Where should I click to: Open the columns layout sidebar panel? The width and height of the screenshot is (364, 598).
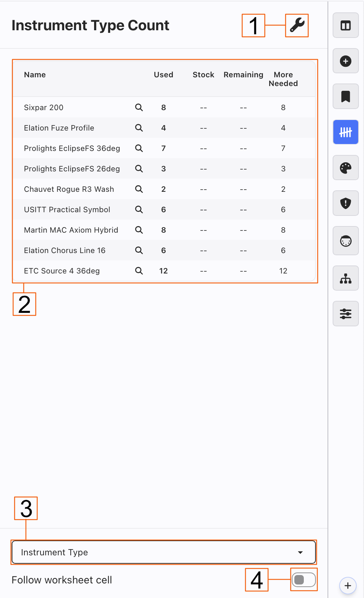pyautogui.click(x=345, y=26)
